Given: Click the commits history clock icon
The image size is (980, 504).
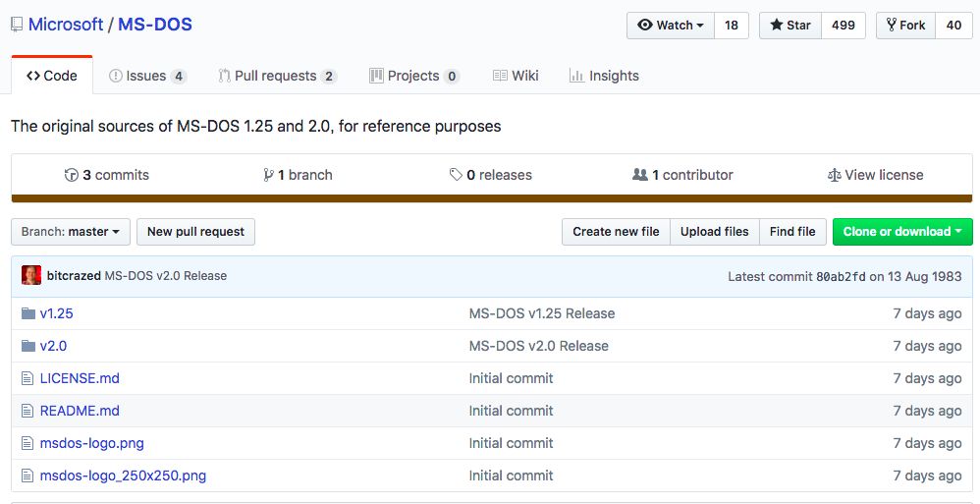Looking at the screenshot, I should tap(71, 175).
